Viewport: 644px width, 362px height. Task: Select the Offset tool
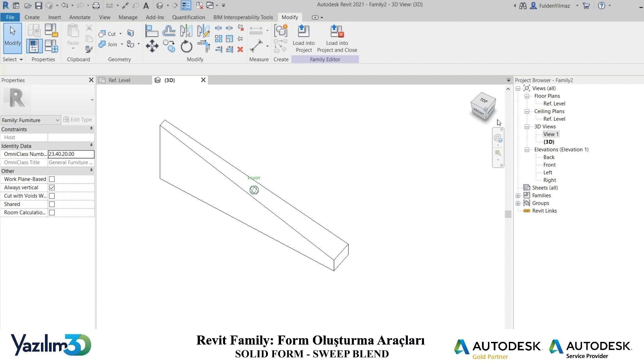[169, 31]
